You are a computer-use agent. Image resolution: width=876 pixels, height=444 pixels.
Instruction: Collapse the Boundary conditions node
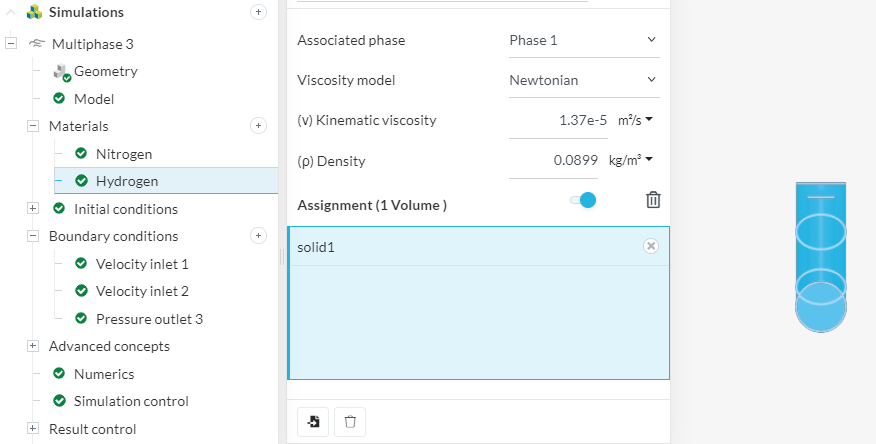pos(33,236)
